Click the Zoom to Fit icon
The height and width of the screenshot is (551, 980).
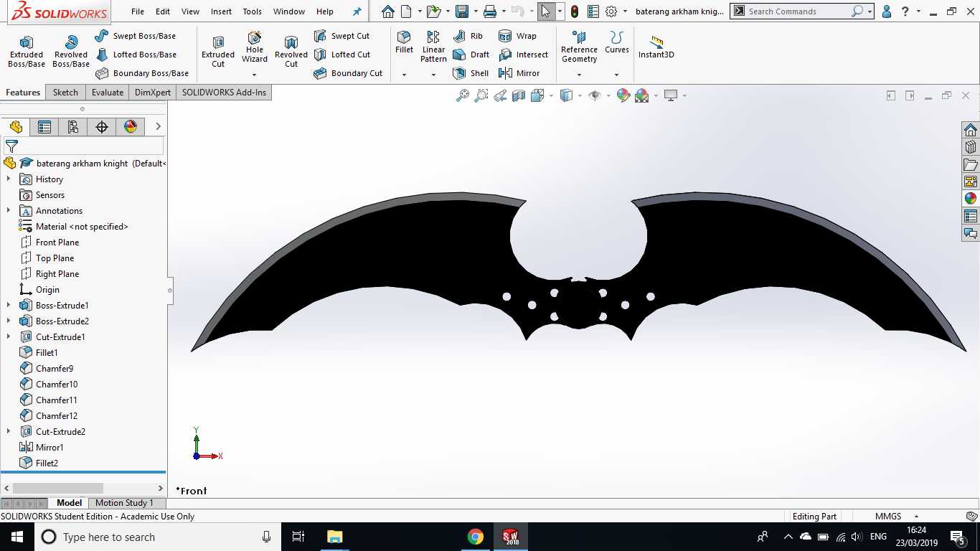point(463,95)
